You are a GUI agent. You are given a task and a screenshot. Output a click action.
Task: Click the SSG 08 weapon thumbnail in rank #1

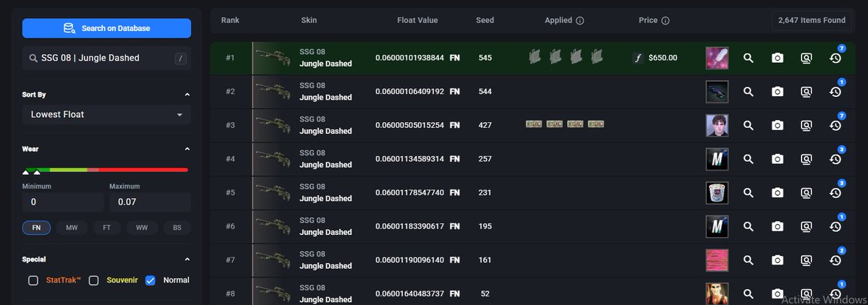click(x=273, y=58)
